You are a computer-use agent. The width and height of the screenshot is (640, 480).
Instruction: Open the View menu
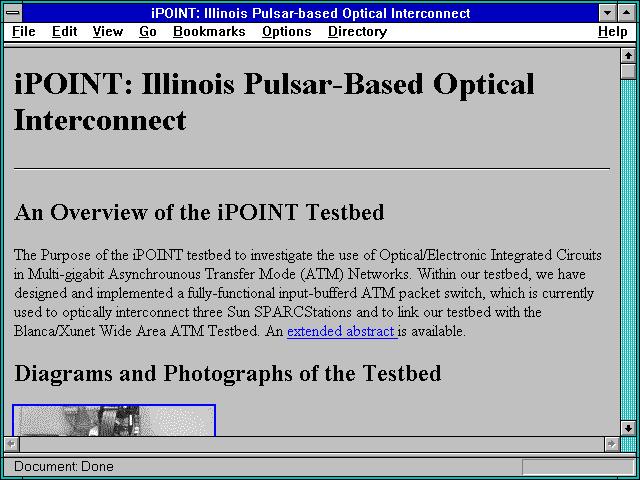pos(107,32)
